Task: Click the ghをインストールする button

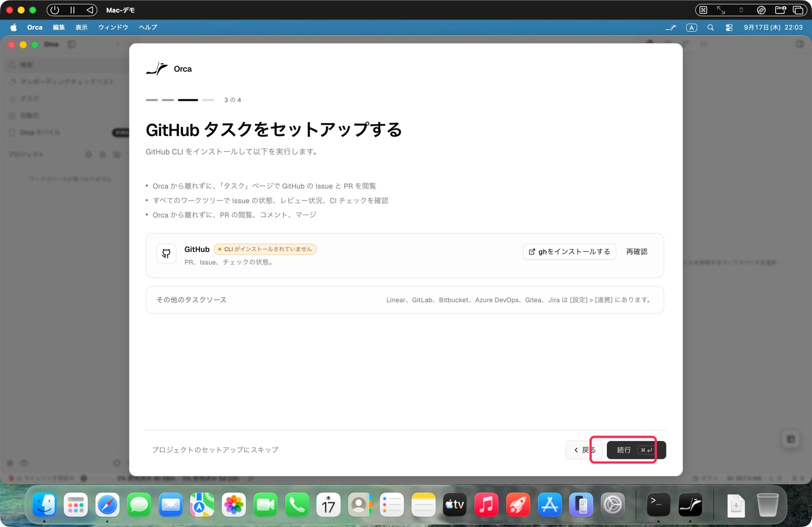Action: coord(569,252)
